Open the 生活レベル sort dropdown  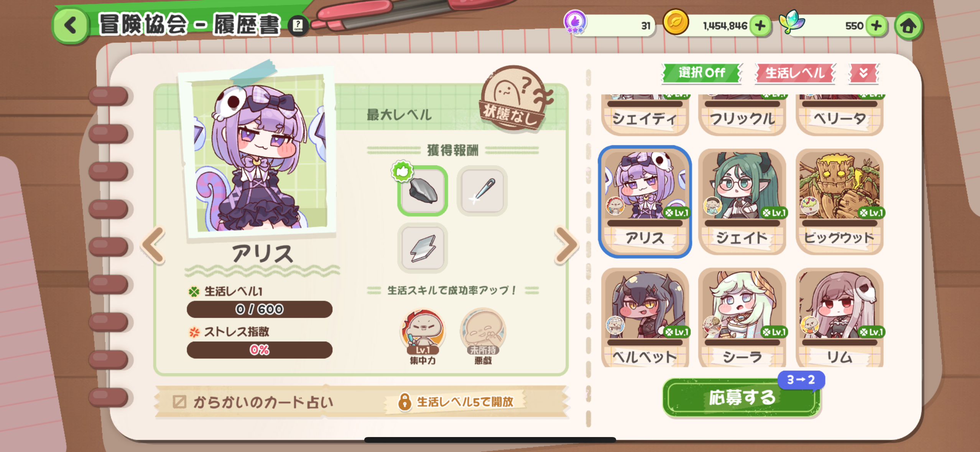tap(795, 72)
